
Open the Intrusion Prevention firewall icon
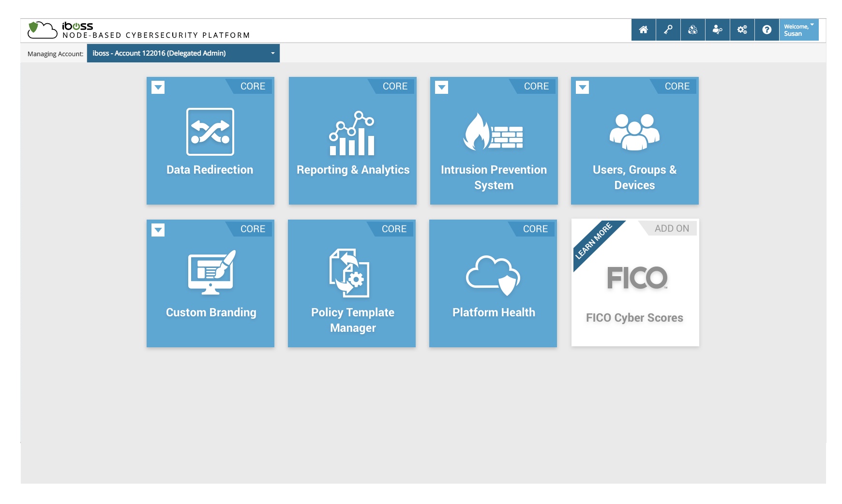coord(493,131)
